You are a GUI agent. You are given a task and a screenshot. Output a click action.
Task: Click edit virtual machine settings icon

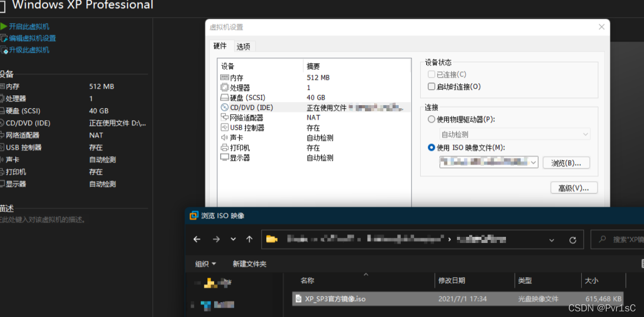[4, 38]
